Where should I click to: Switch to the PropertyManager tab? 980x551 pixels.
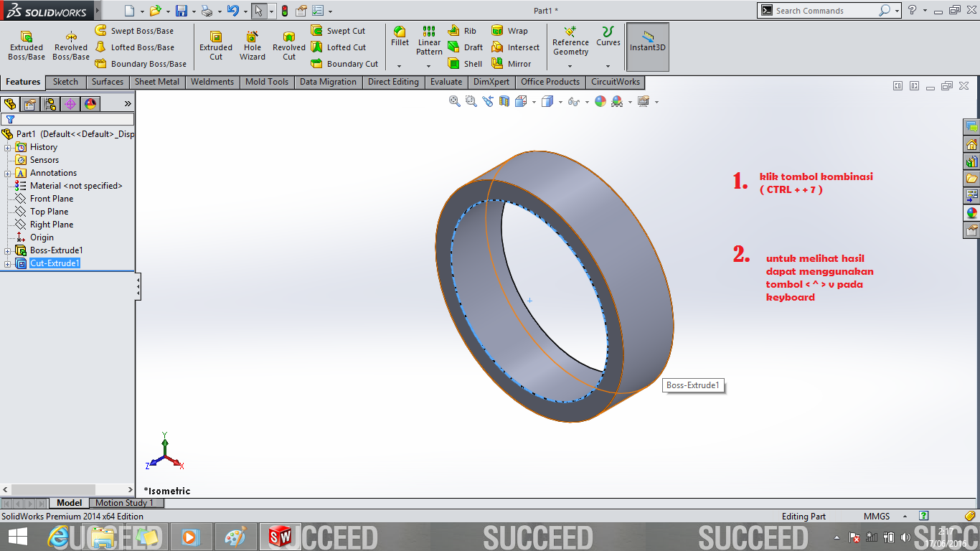coord(29,104)
